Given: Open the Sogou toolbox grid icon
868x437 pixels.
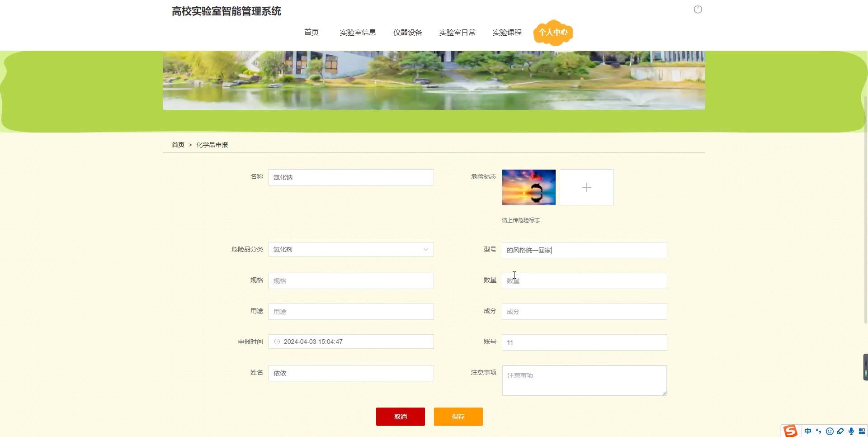Looking at the screenshot, I should click(x=862, y=431).
